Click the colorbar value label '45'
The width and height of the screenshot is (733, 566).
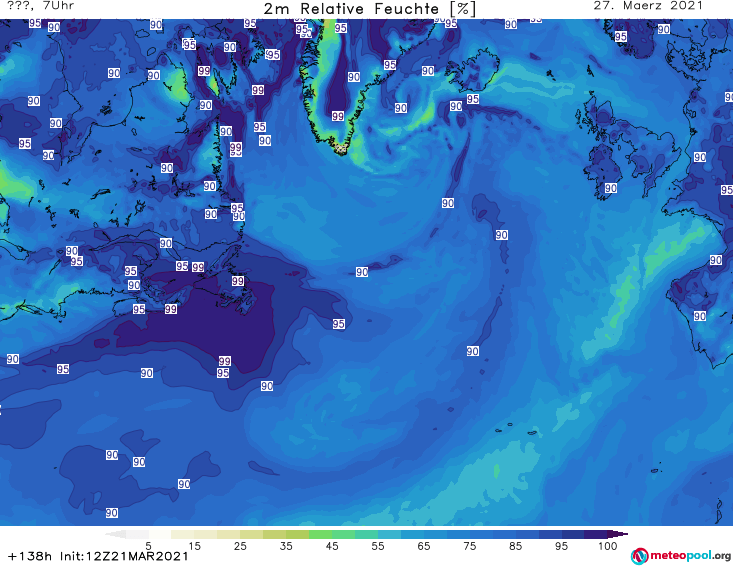coord(331,546)
